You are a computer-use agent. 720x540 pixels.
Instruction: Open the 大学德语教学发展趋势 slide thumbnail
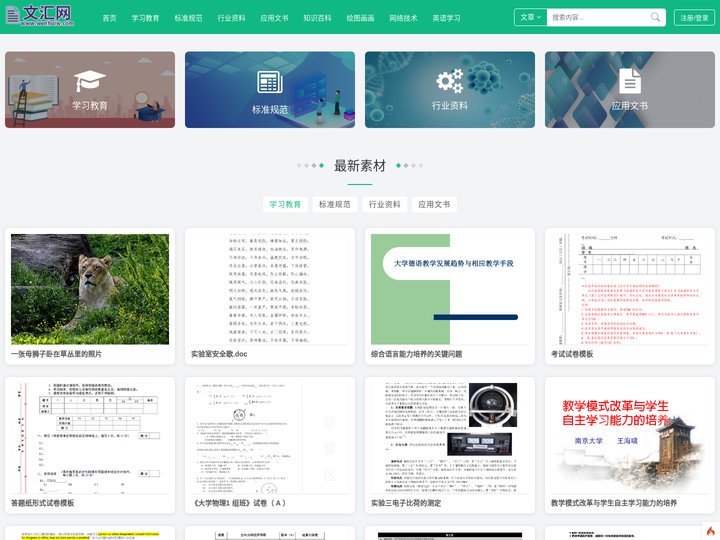pyautogui.click(x=450, y=289)
